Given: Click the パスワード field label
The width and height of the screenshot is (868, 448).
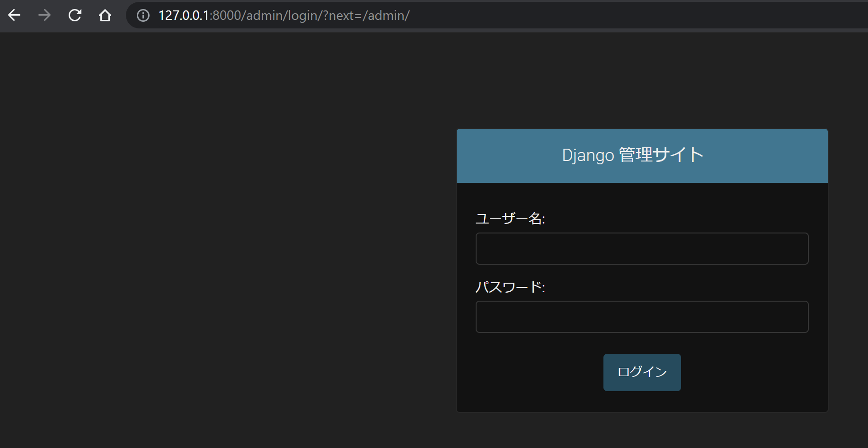Looking at the screenshot, I should click(x=510, y=287).
